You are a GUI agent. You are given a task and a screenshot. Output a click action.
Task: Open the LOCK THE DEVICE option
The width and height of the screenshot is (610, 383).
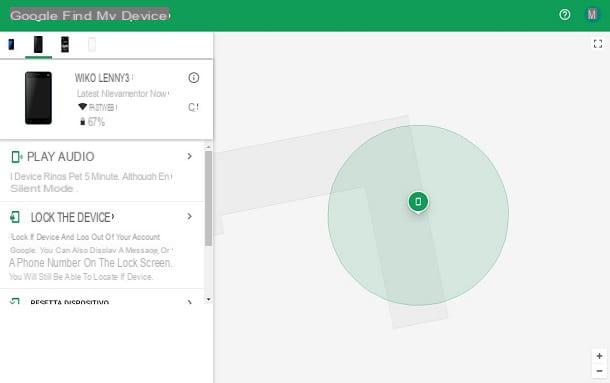[72, 217]
